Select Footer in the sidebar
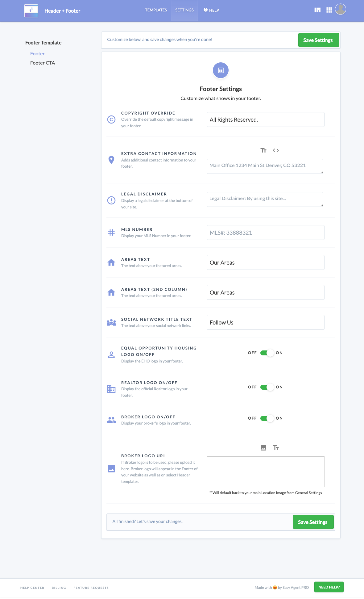 tap(37, 54)
